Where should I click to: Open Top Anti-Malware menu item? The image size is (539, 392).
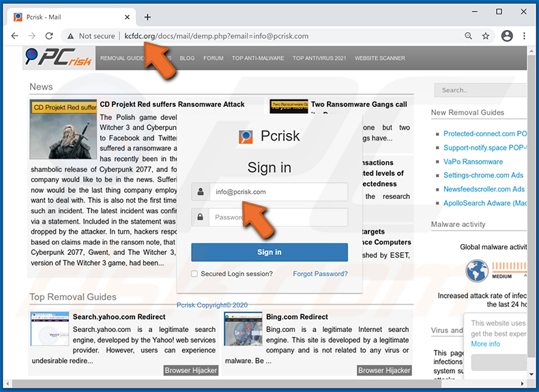point(258,58)
